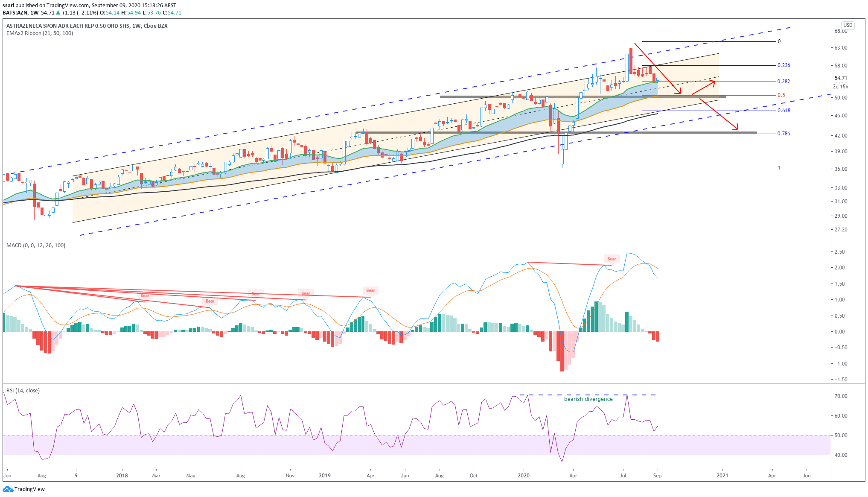The image size is (868, 497).
Task: Click 1.50 on the MACD axis
Action: click(x=839, y=284)
